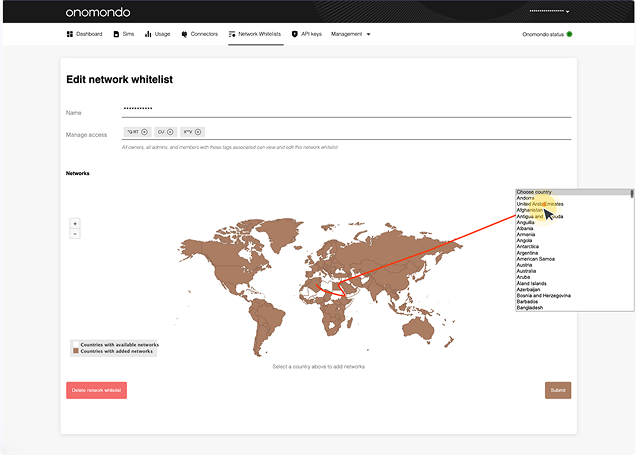Zoom out the map with minus
The image size is (636, 456).
(x=75, y=234)
